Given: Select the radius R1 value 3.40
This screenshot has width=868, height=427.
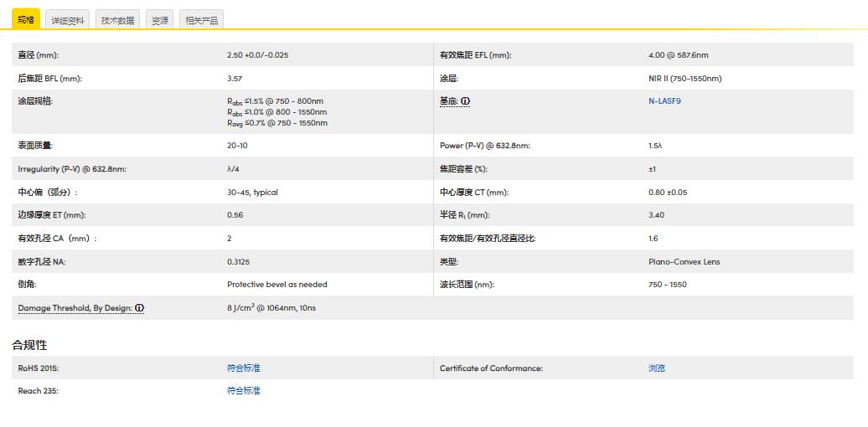Looking at the screenshot, I should [657, 215].
